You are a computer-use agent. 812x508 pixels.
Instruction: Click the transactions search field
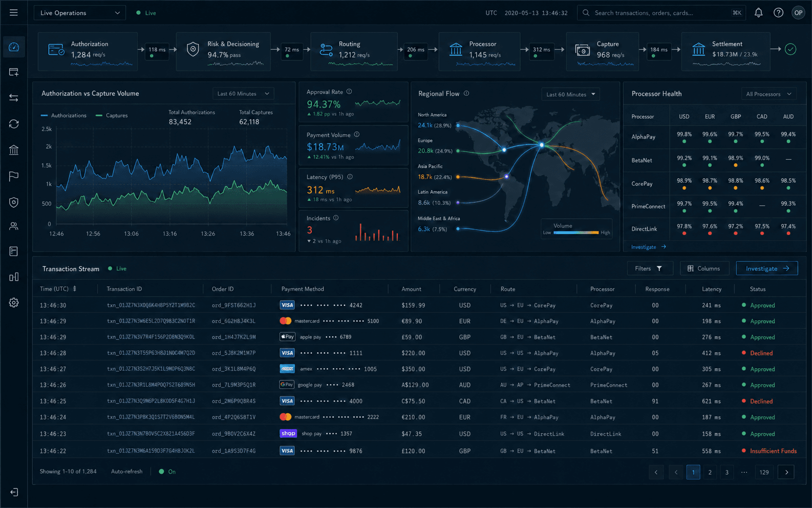click(x=661, y=13)
